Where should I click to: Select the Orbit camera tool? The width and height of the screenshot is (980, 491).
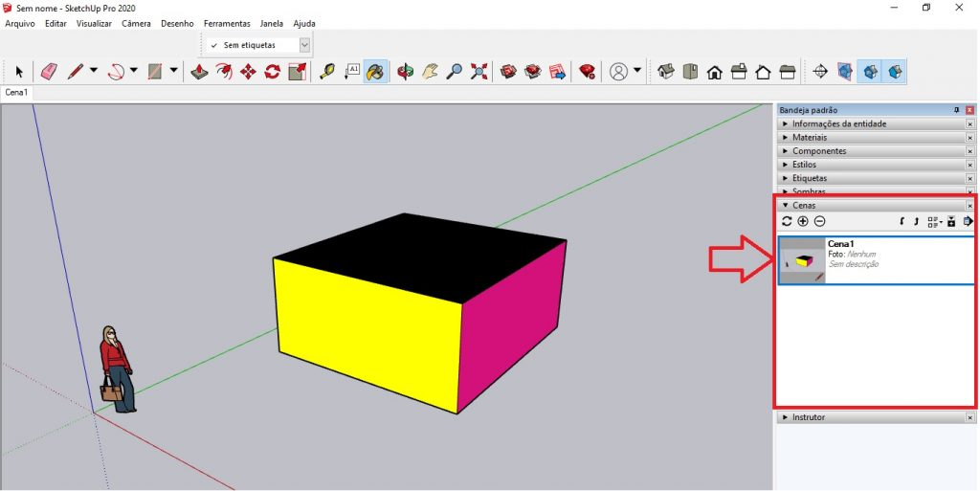(x=406, y=72)
